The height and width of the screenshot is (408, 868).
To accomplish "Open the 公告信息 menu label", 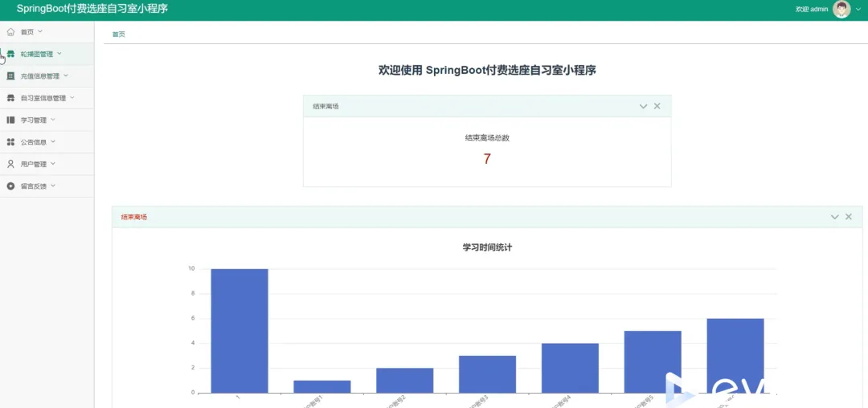I will (x=34, y=142).
